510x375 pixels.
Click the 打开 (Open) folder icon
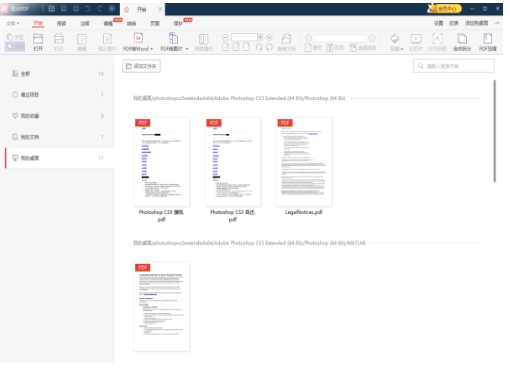(x=38, y=39)
